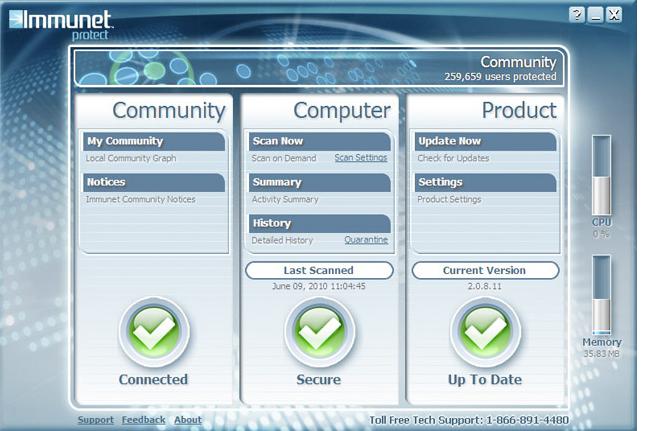Open the Feedback link

pos(144,420)
